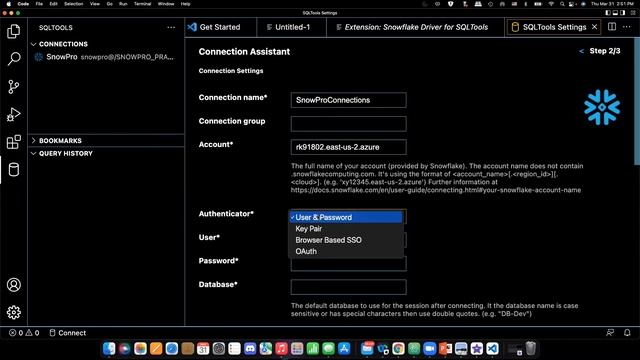Open the Help menu
Image resolution: width=640 pixels, height=360 pixels.
185,4
